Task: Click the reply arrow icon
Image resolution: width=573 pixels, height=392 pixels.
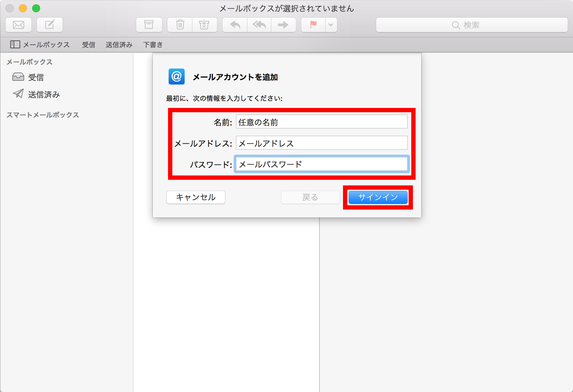Action: pos(234,25)
